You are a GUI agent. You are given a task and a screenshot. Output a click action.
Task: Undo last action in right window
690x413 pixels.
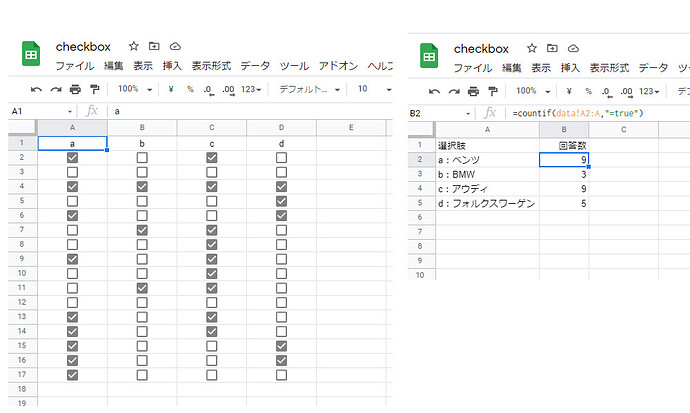(434, 92)
